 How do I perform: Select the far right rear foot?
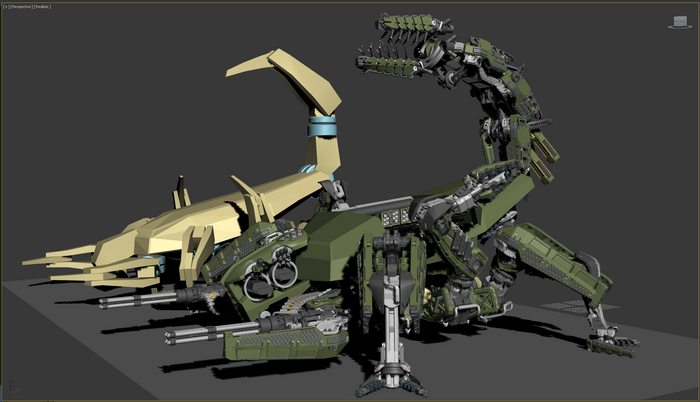tap(612, 342)
